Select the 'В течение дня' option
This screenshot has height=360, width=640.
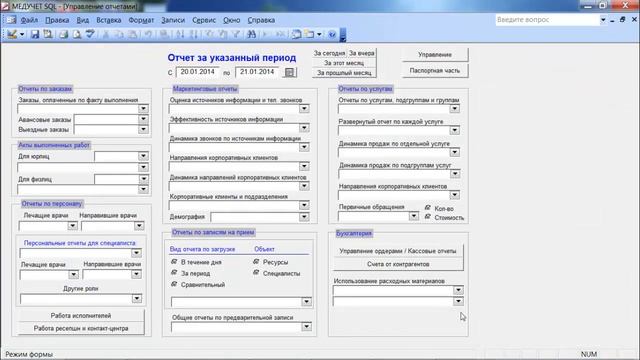174,262
